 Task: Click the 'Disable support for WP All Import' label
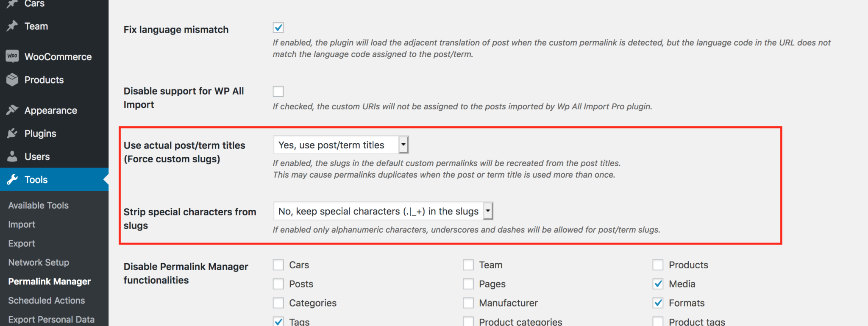184,98
